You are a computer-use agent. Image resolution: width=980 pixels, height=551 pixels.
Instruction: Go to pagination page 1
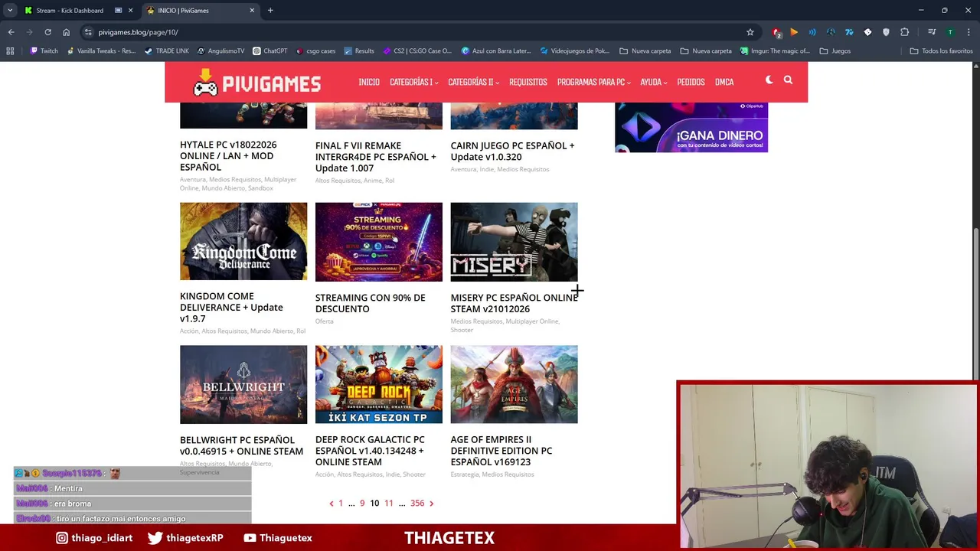pos(341,503)
